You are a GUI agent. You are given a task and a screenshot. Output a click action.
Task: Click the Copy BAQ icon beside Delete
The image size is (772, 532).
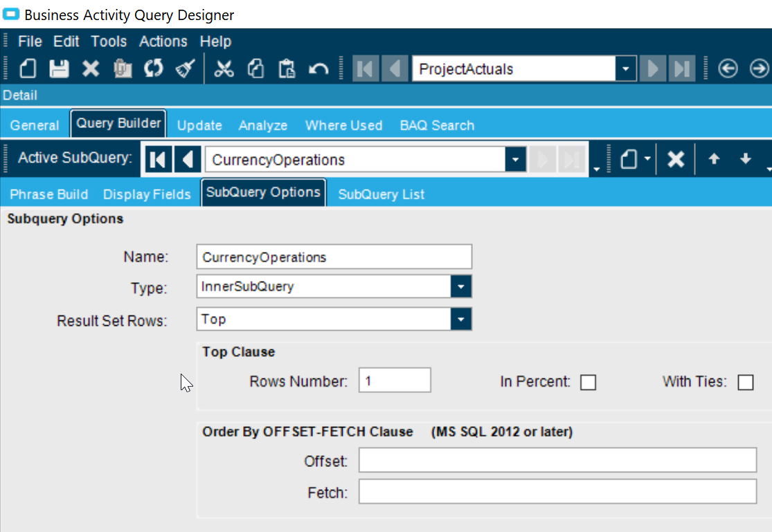click(123, 68)
